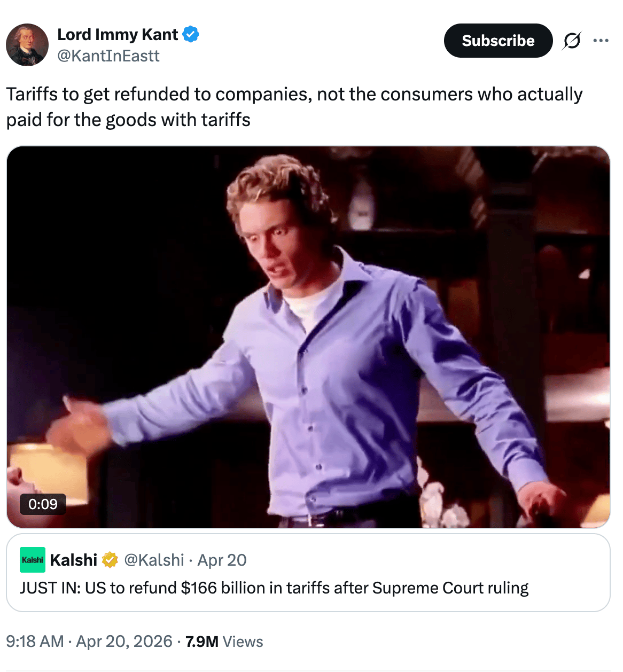Click the blue verified badge beside Lord Immy Kant
Screen dimensions: 623x672
[191, 34]
